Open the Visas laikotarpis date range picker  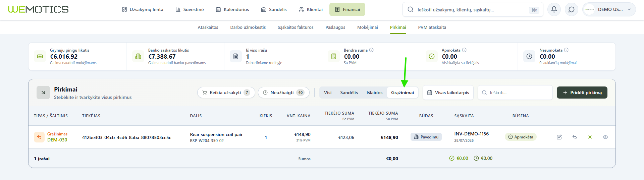click(x=448, y=93)
